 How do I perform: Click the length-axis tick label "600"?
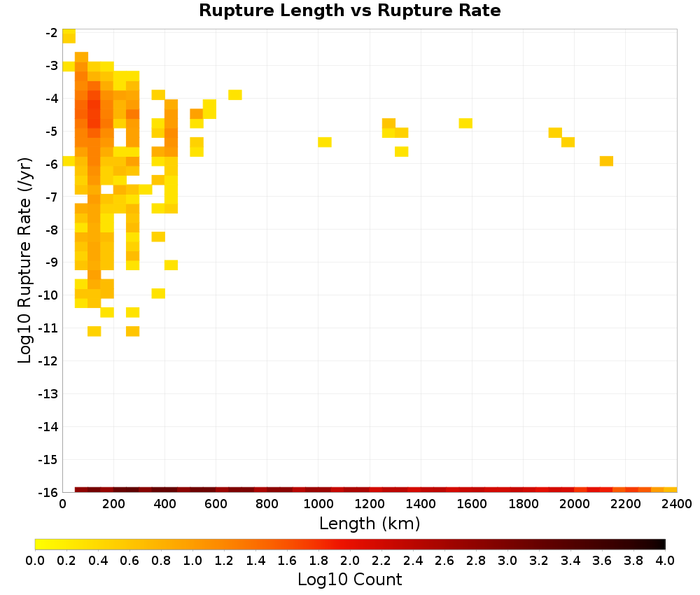point(216,504)
